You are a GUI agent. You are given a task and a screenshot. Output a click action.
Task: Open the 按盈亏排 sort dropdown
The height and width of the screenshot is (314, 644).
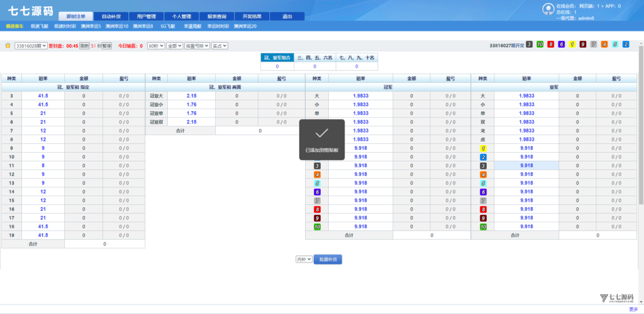pos(197,46)
